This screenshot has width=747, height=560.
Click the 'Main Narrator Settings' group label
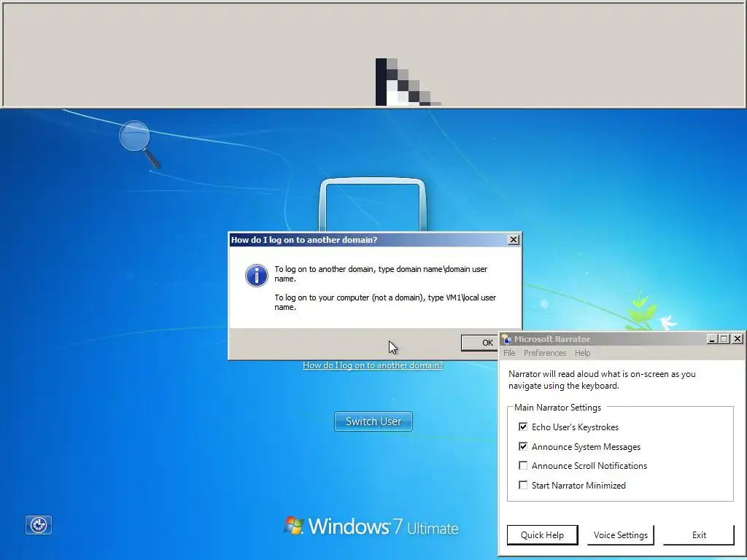[557, 408]
